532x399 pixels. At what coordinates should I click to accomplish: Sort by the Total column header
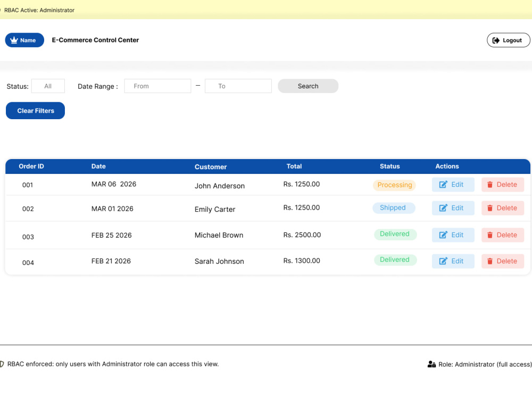click(294, 166)
